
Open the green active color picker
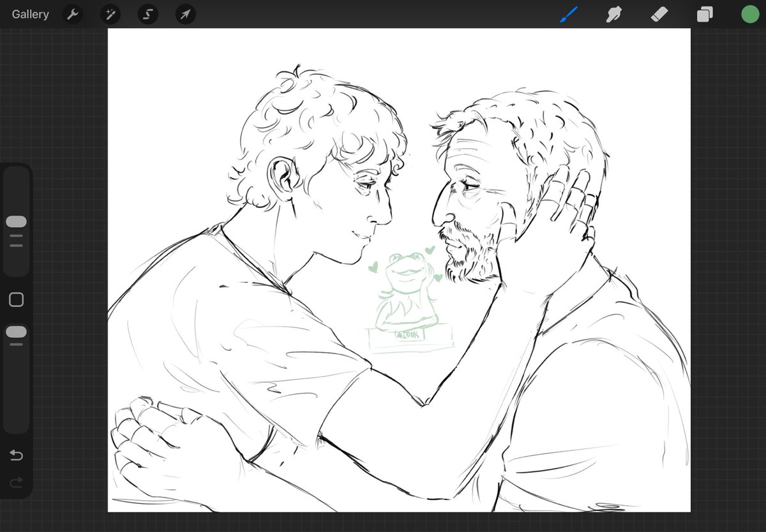(749, 14)
